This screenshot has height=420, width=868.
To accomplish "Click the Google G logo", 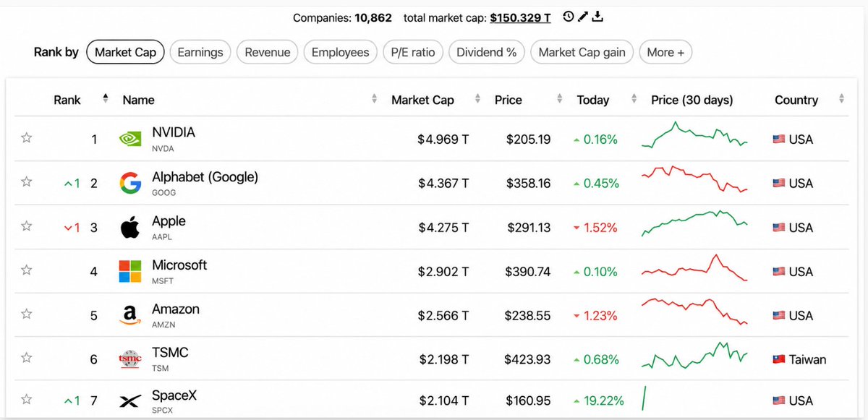I will (130, 184).
